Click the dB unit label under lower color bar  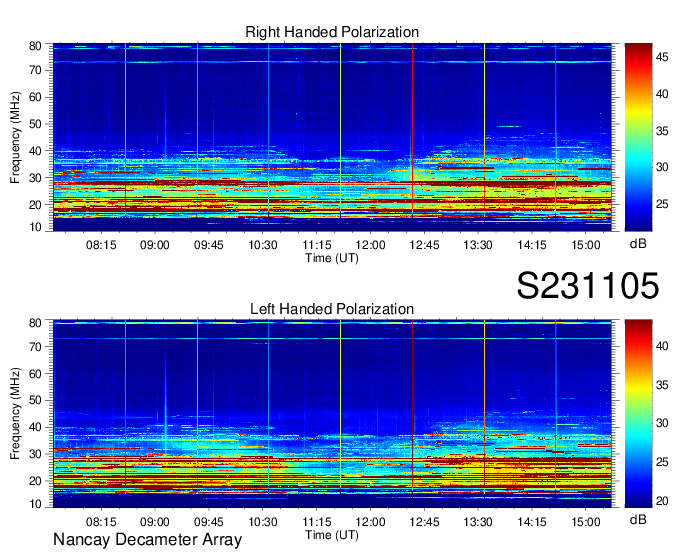click(x=638, y=519)
